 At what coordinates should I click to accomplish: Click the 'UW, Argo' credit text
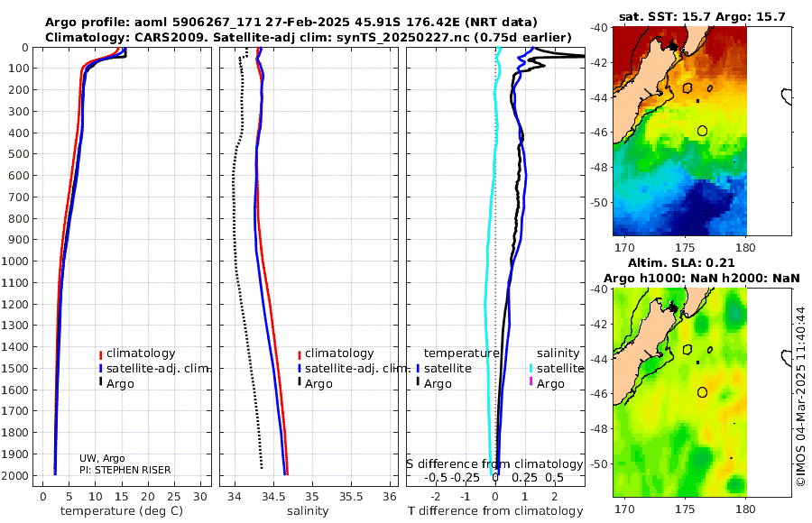(x=102, y=458)
